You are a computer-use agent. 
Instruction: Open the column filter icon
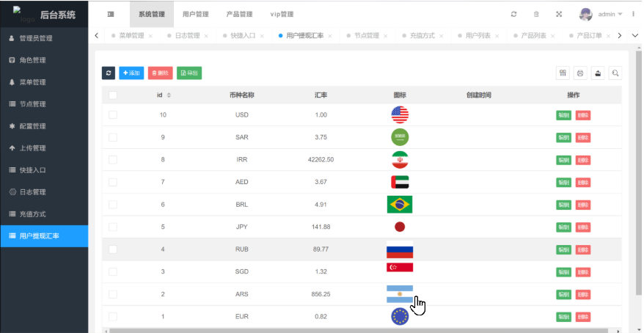click(x=563, y=73)
